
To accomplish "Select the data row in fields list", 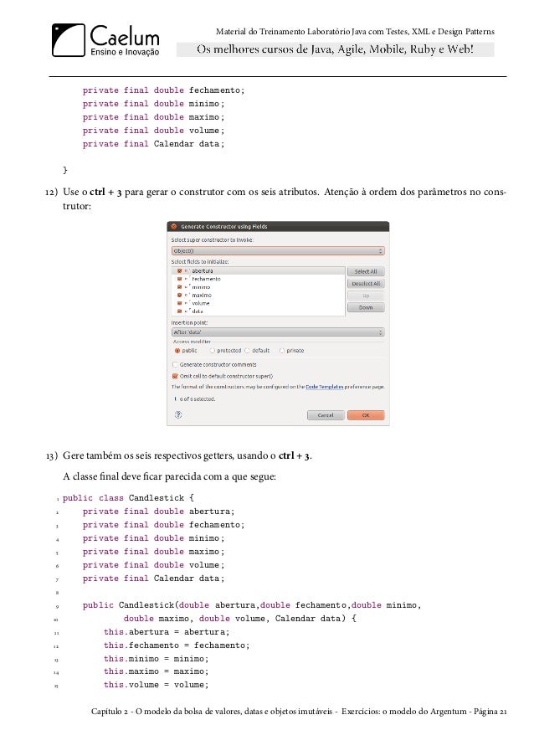I will pos(259,311).
